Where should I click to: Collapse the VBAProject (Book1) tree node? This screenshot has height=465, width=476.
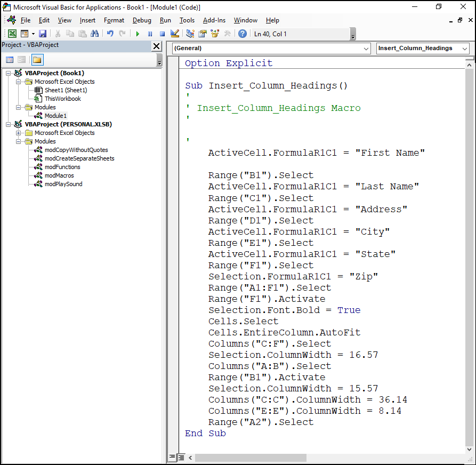pyautogui.click(x=9, y=73)
